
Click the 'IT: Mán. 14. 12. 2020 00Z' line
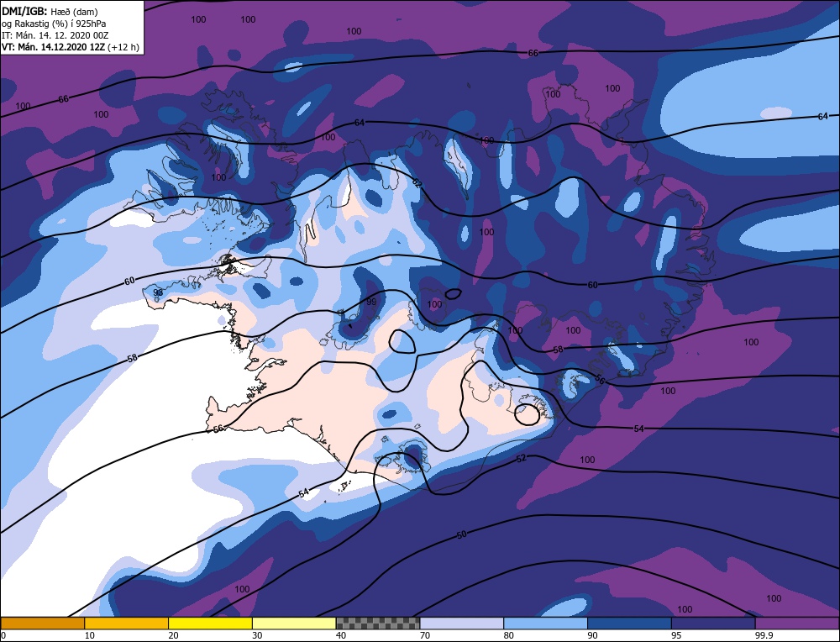pos(55,35)
